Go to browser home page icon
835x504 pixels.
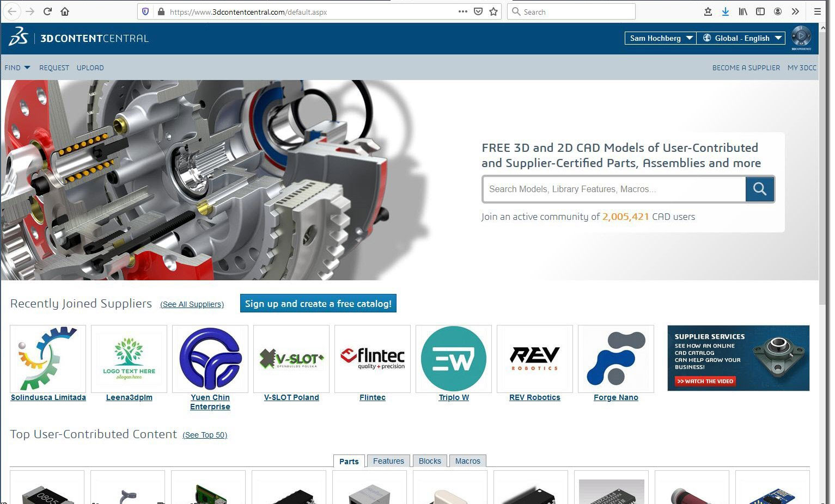(x=65, y=11)
